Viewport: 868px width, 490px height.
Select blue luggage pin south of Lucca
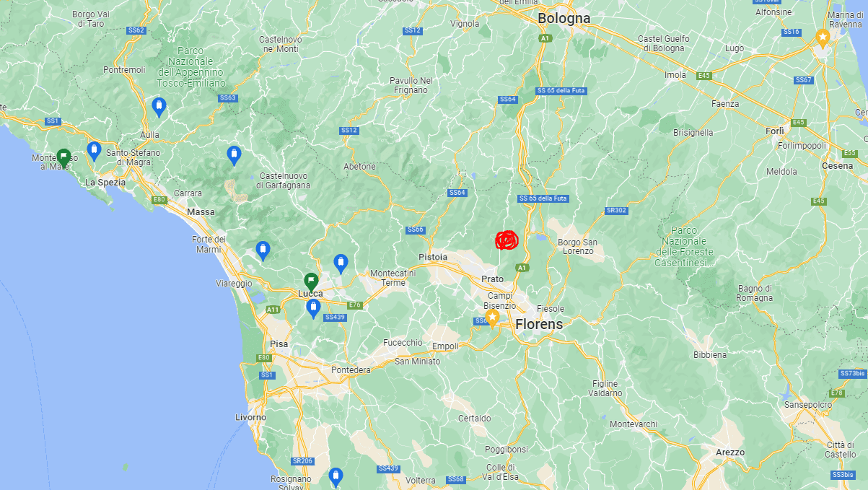313,309
